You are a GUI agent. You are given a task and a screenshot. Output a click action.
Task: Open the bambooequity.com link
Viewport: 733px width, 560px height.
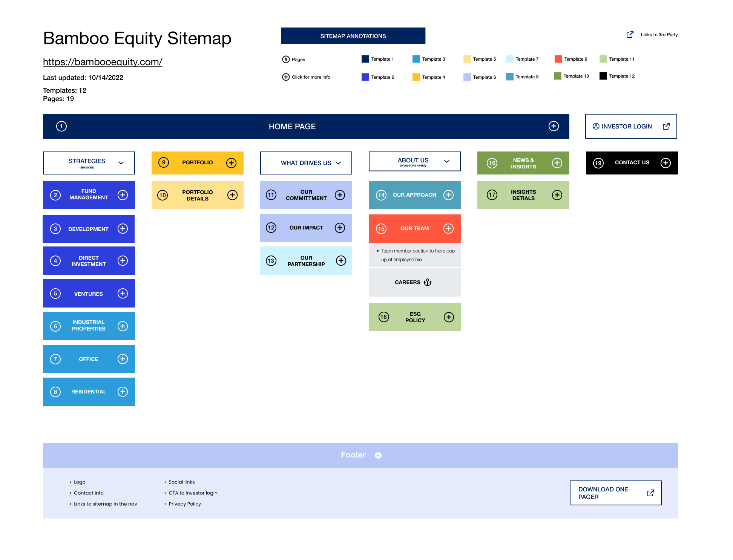coord(103,62)
